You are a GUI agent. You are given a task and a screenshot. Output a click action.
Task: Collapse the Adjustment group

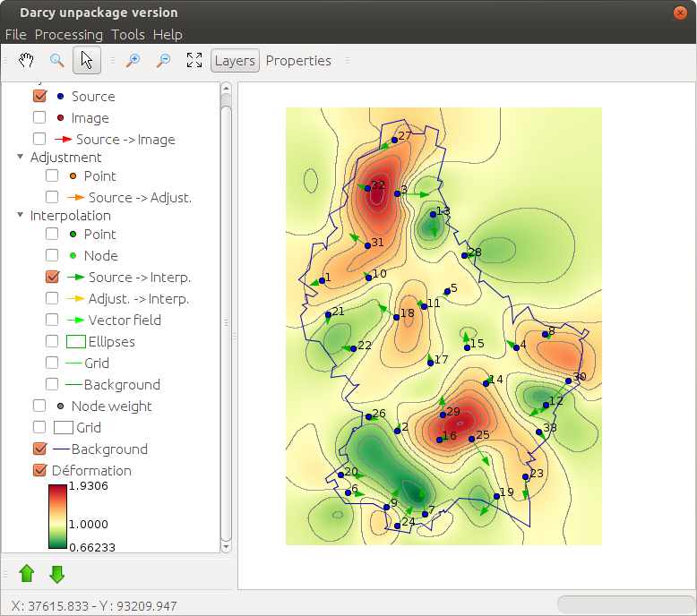click(x=21, y=158)
